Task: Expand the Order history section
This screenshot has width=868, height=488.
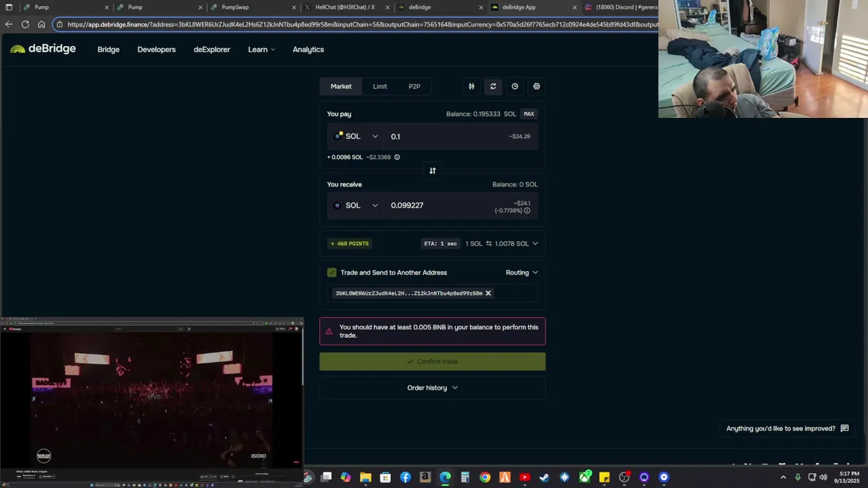Action: pyautogui.click(x=433, y=388)
